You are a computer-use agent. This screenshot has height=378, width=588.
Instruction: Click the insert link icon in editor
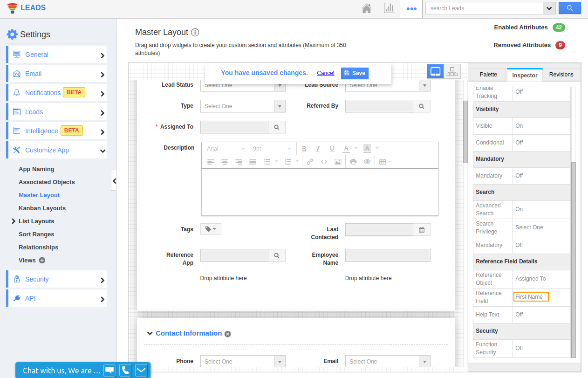(x=310, y=162)
